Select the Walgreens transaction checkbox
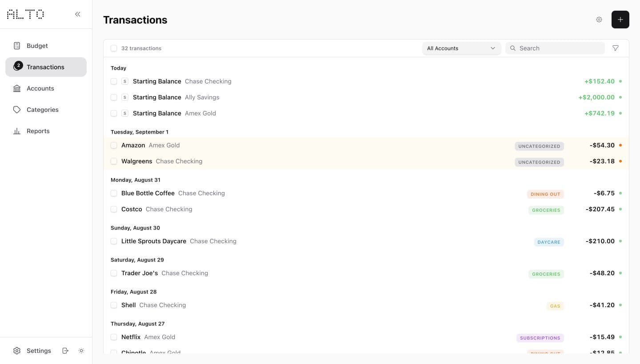Viewport: 640px width, 364px height. [114, 161]
